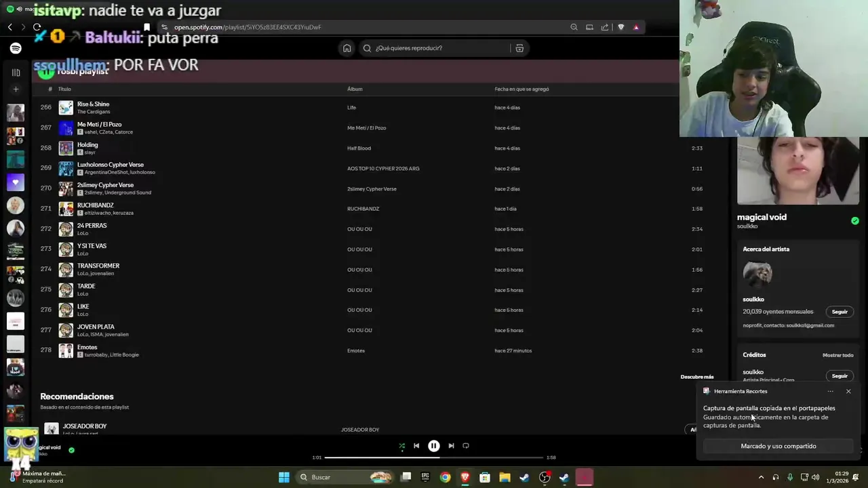Show hidden system tray icons chevron
868x488 pixels.
[761, 477]
